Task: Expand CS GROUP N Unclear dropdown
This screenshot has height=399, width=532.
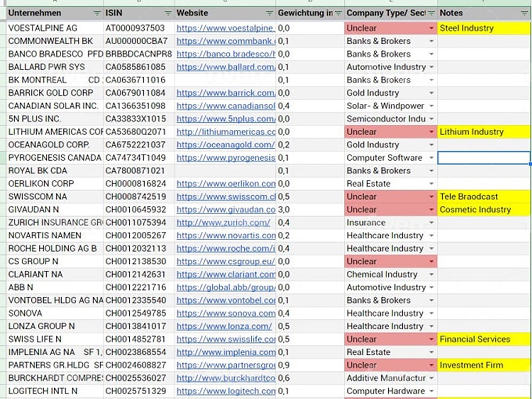Action: tap(431, 261)
